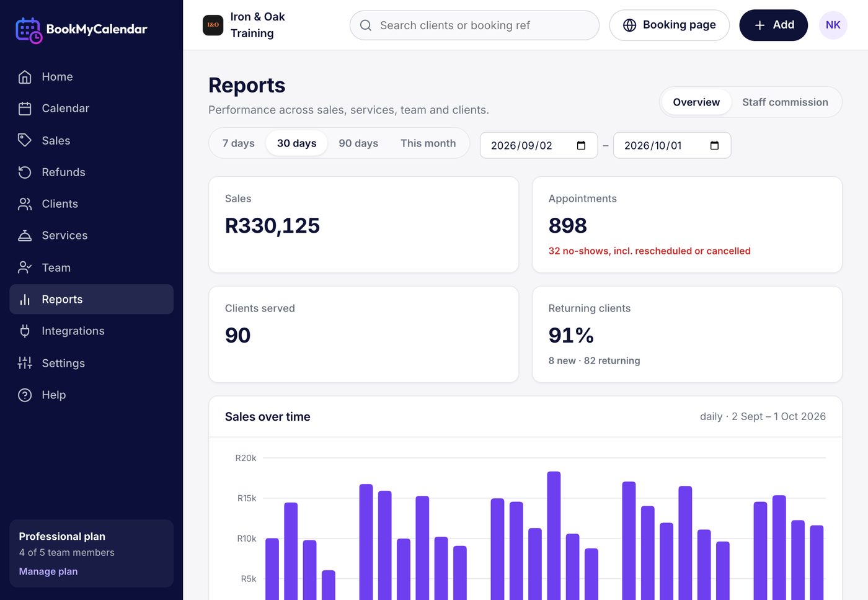This screenshot has width=868, height=600.
Task: Click the BookMyCalendar logo icon
Action: 29,30
